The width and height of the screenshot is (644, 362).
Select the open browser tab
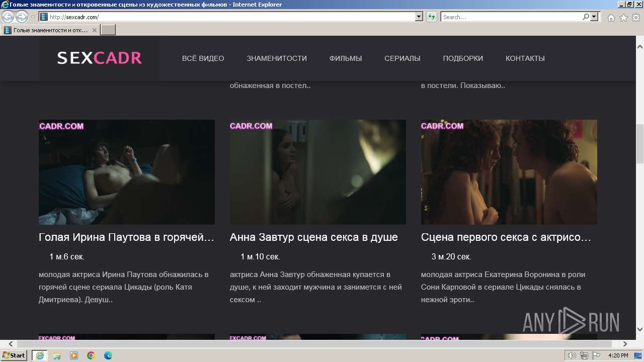pyautogui.click(x=50, y=30)
